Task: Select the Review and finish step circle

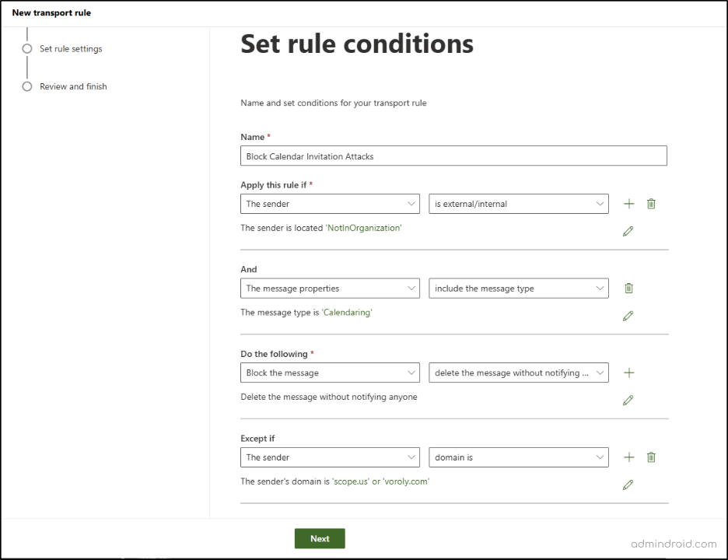Action: click(27, 86)
